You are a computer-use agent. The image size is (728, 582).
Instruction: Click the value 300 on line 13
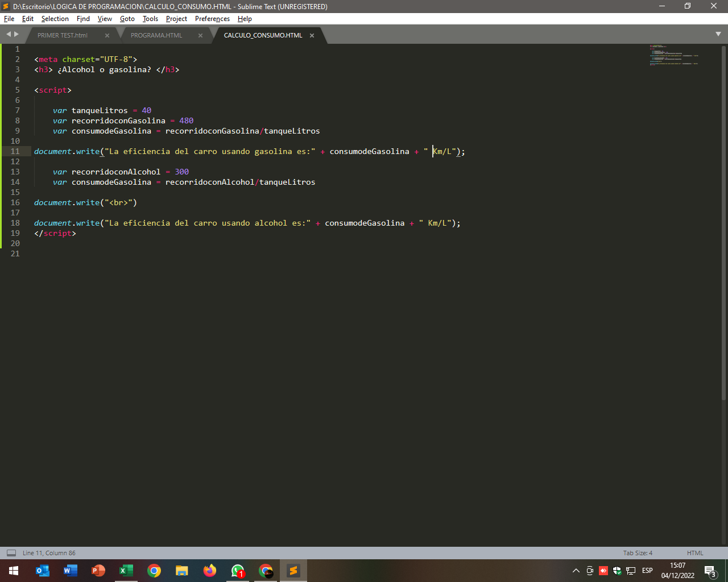tap(182, 172)
